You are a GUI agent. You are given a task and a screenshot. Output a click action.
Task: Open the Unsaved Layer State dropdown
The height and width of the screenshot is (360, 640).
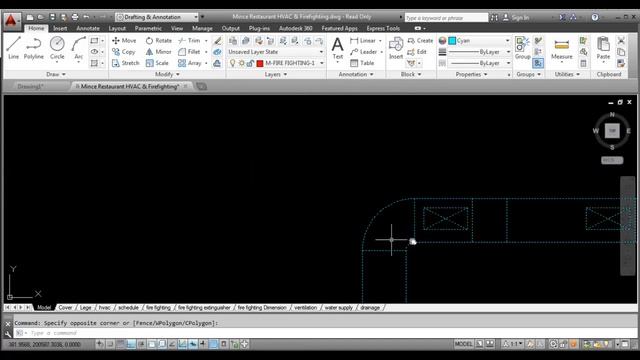(276, 52)
